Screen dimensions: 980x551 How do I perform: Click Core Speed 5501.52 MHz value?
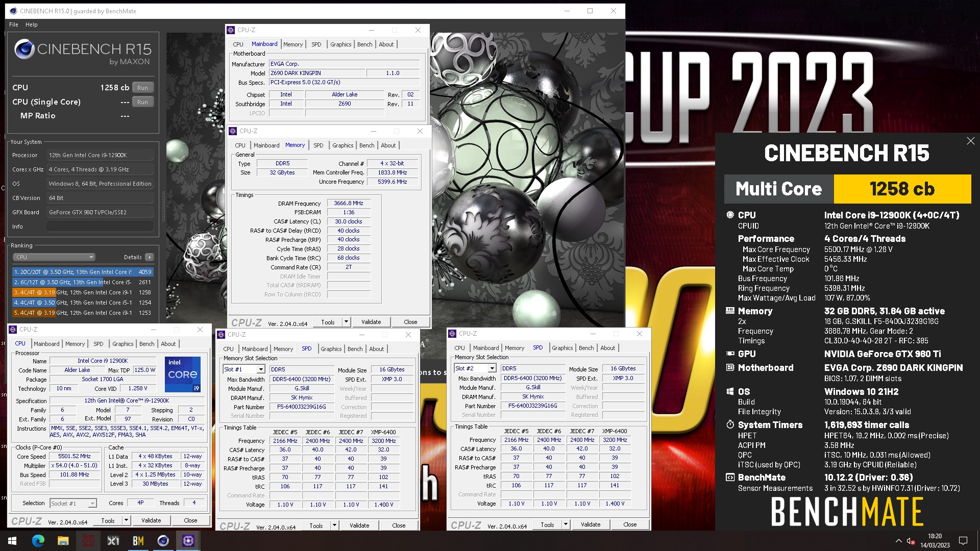tap(75, 457)
